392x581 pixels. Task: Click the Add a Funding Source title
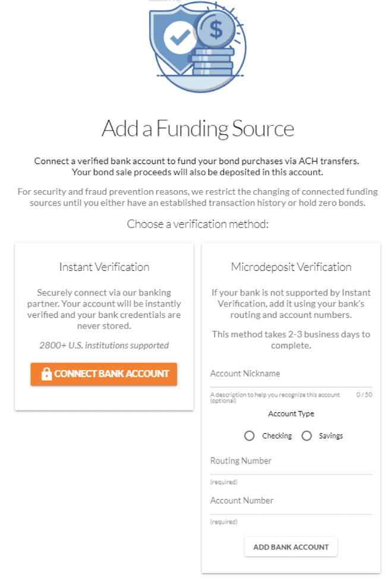198,128
